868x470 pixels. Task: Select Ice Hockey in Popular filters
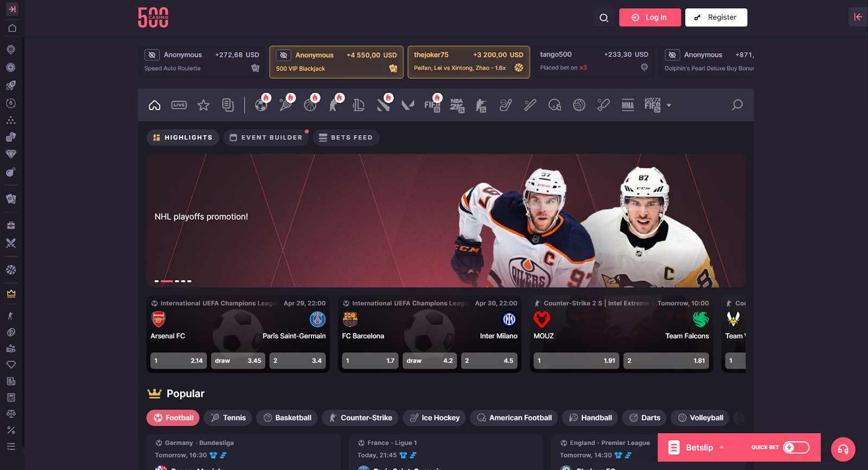[x=434, y=418]
